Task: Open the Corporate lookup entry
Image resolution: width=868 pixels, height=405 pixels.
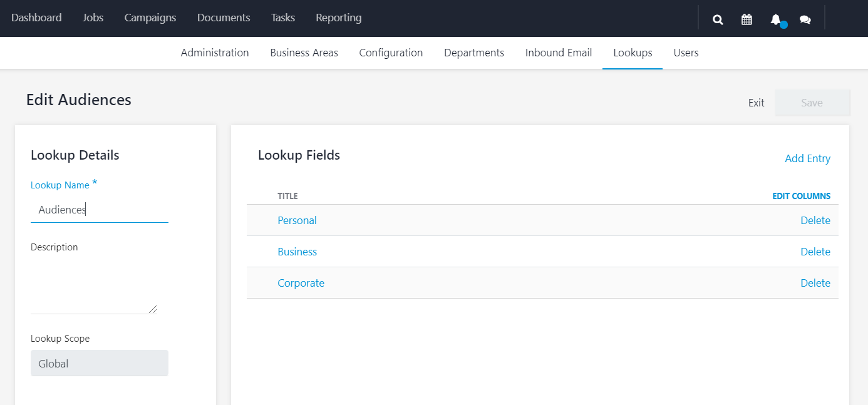Action: [x=301, y=283]
